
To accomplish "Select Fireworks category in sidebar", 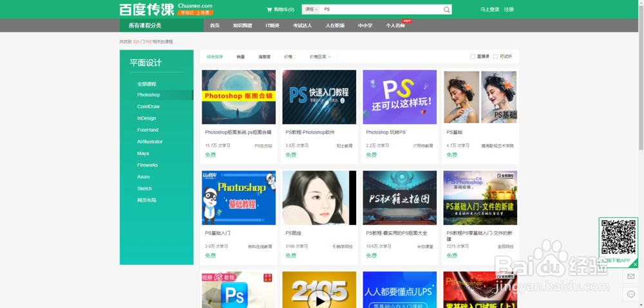I will click(x=147, y=165).
